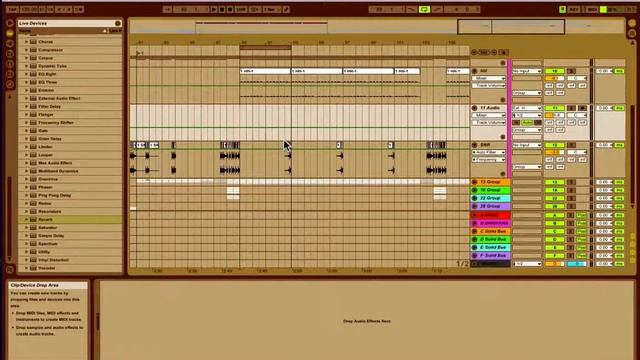Expand the Compressor device folder

[27, 50]
